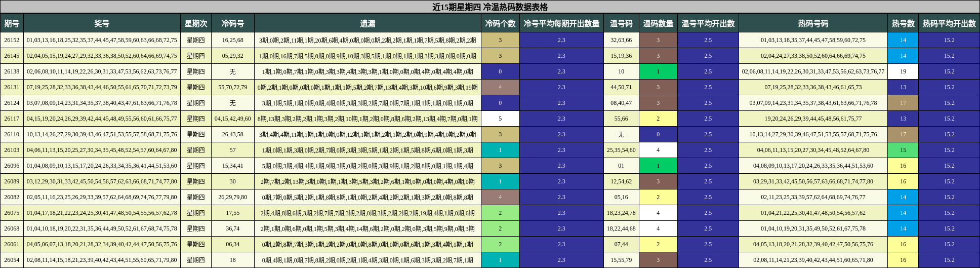Select the 奖号 column header
The image size is (980, 268).
[102, 23]
